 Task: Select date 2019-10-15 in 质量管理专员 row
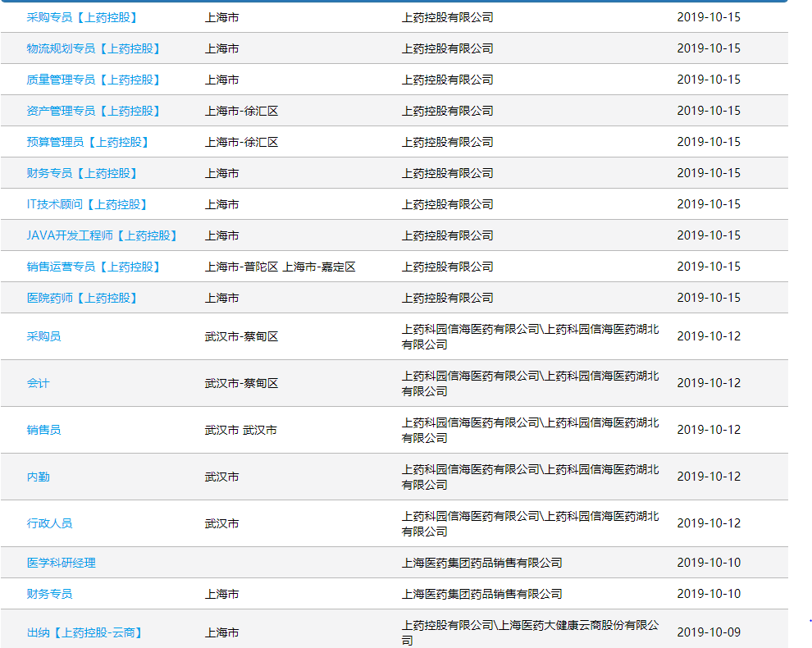709,80
